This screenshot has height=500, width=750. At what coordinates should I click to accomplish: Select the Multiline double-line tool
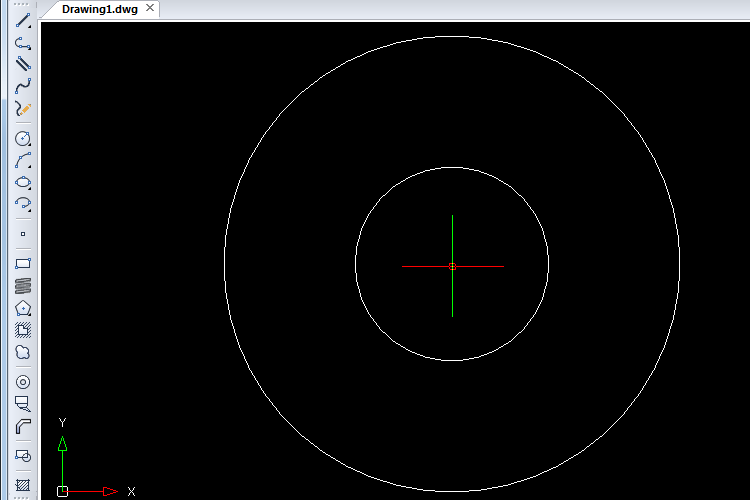click(23, 64)
